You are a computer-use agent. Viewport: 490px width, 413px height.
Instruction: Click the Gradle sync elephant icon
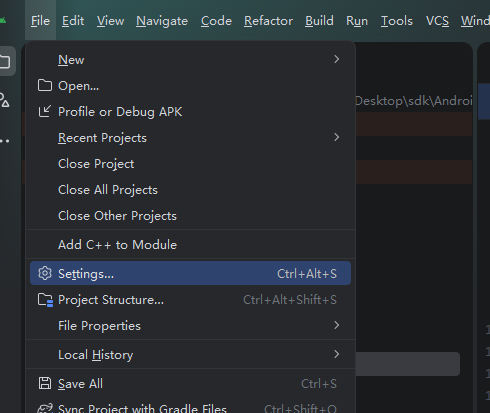point(45,408)
